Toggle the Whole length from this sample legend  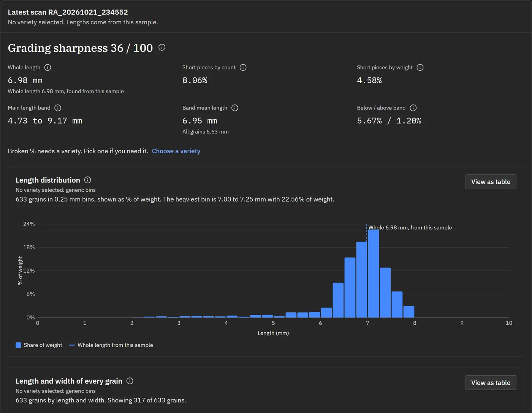tap(111, 345)
